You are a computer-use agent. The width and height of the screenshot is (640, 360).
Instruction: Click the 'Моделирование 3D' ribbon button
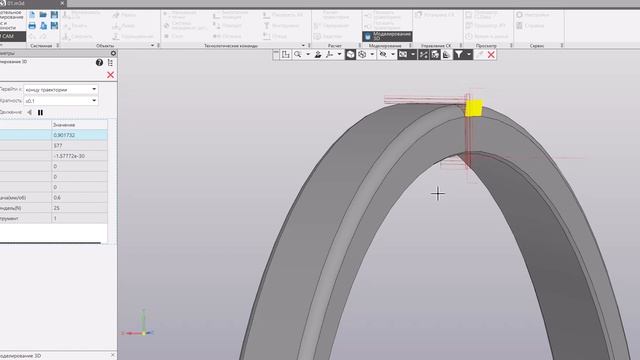[387, 36]
